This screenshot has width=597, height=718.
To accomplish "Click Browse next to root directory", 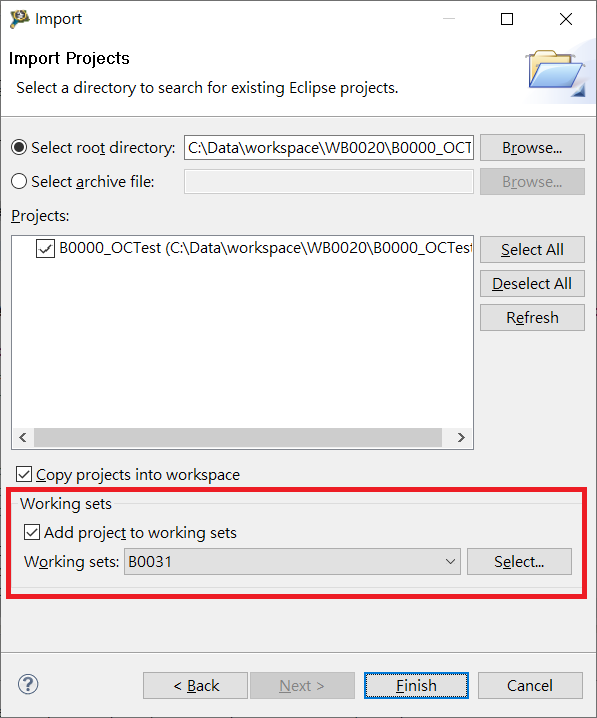I will tap(532, 147).
